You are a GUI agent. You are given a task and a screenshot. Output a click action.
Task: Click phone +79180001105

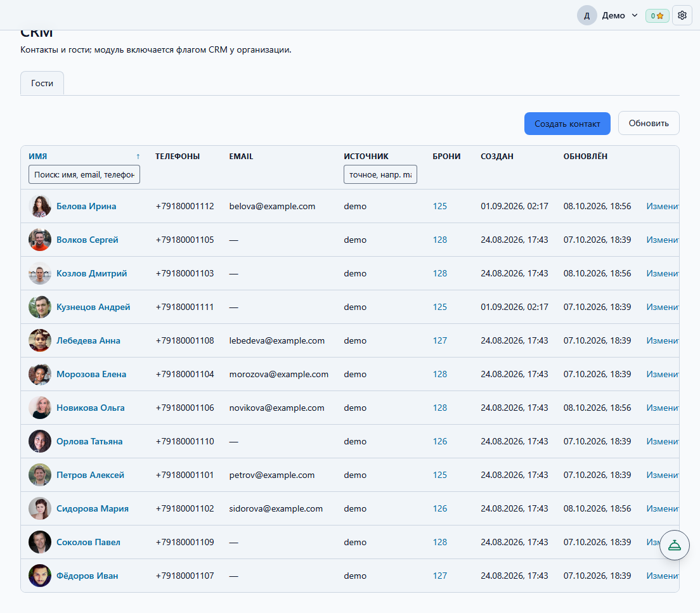(x=185, y=240)
